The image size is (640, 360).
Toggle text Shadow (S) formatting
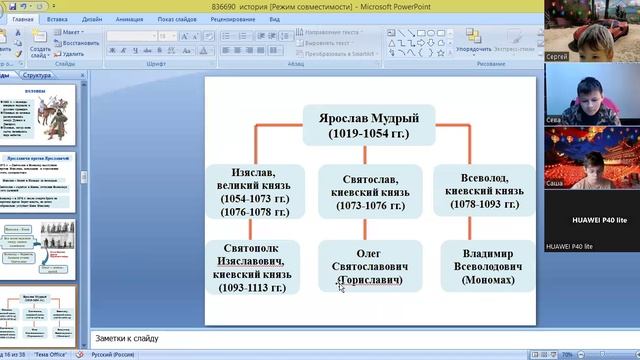point(160,51)
